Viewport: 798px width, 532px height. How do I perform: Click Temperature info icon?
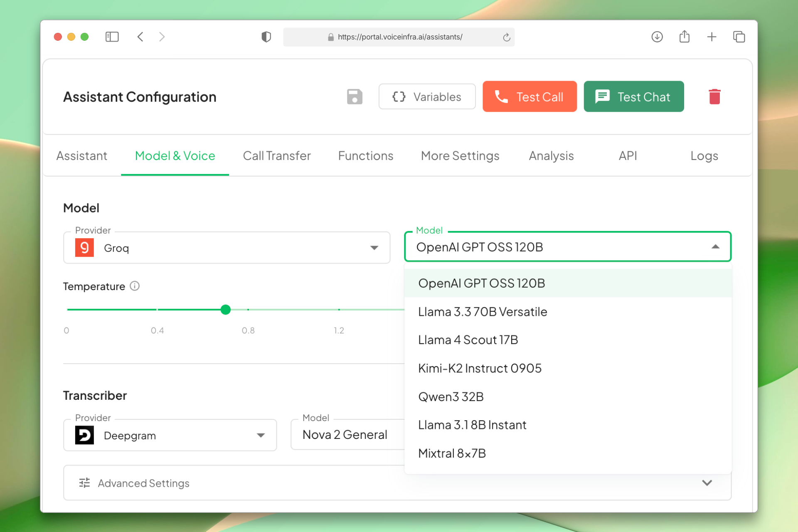point(135,286)
